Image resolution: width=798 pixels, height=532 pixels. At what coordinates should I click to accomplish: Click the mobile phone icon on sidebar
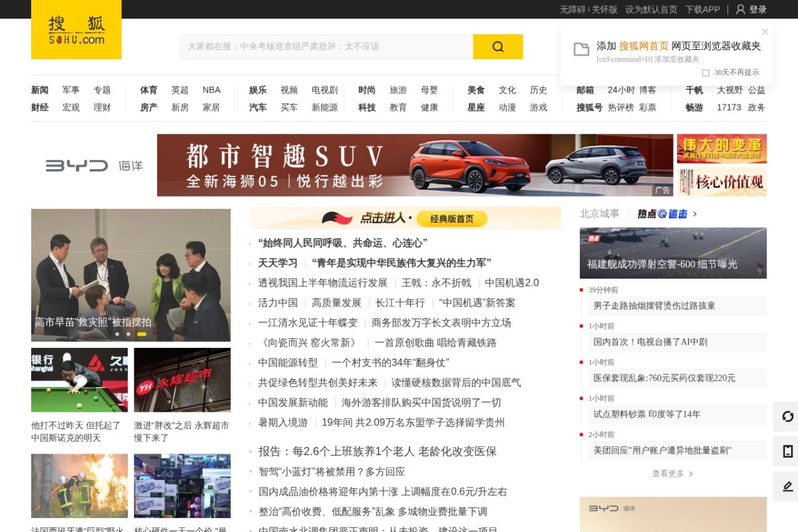pos(788,452)
